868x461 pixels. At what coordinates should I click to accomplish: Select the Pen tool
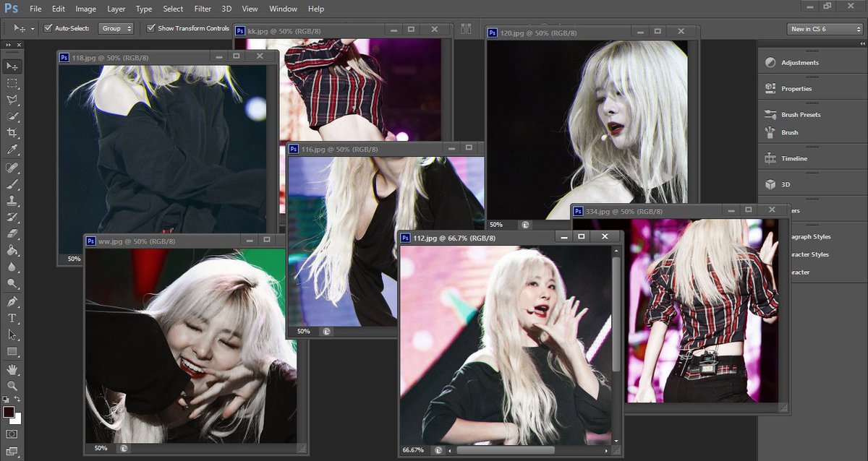pos(12,301)
